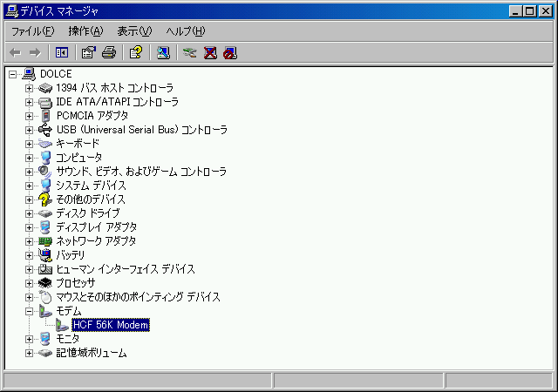Viewport: 558px width, 392px height.
Task: Click the display adapter category icon
Action: (x=45, y=227)
